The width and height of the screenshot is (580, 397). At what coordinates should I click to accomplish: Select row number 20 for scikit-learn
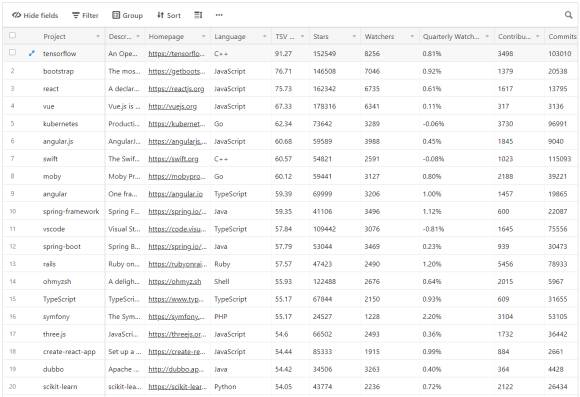[12, 387]
